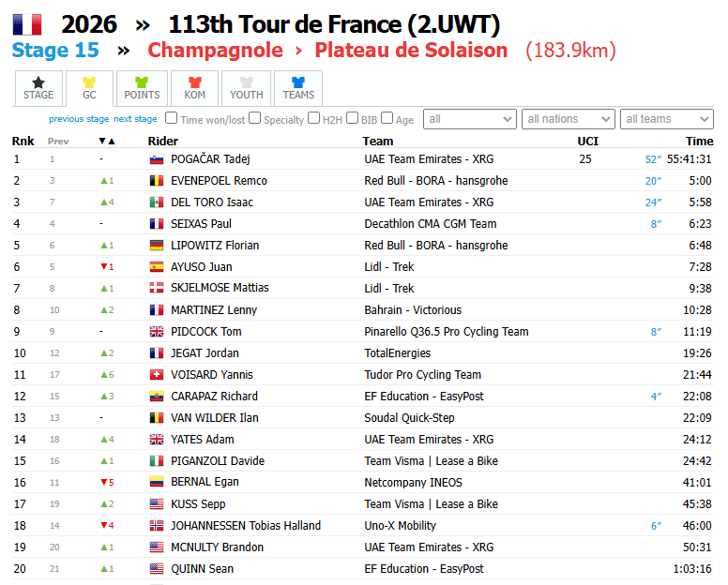Select the TEAMS blue jersey icon
This screenshot has width=728, height=585.
coord(298,82)
